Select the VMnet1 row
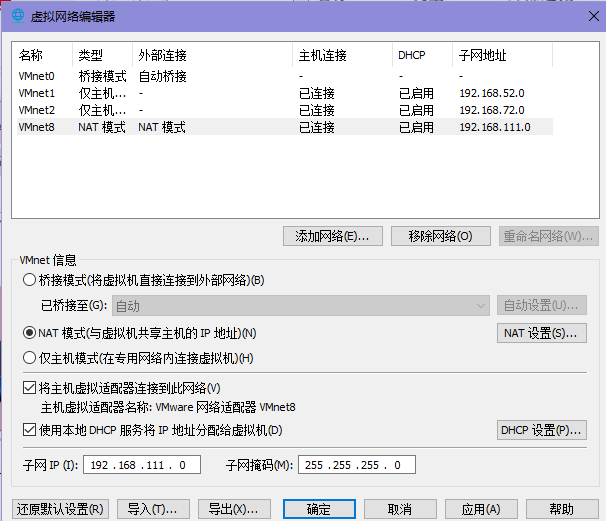This screenshot has width=606, height=521. tap(285, 93)
